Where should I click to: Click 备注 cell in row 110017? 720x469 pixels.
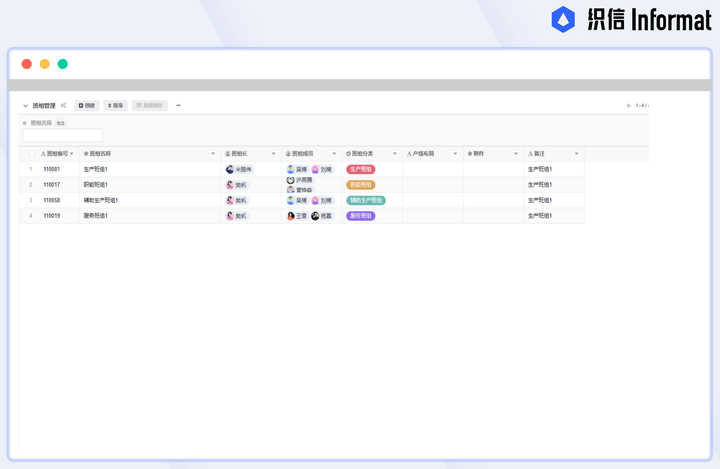(x=554, y=185)
